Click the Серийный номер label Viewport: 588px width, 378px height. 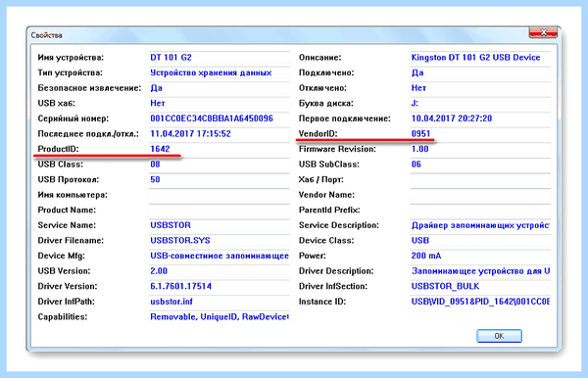pos(73,118)
